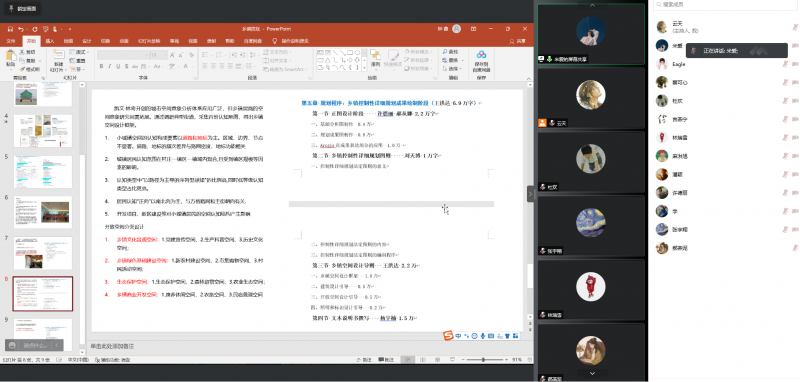
Task: Increase font size with the larger A icon
Action: coord(172,55)
